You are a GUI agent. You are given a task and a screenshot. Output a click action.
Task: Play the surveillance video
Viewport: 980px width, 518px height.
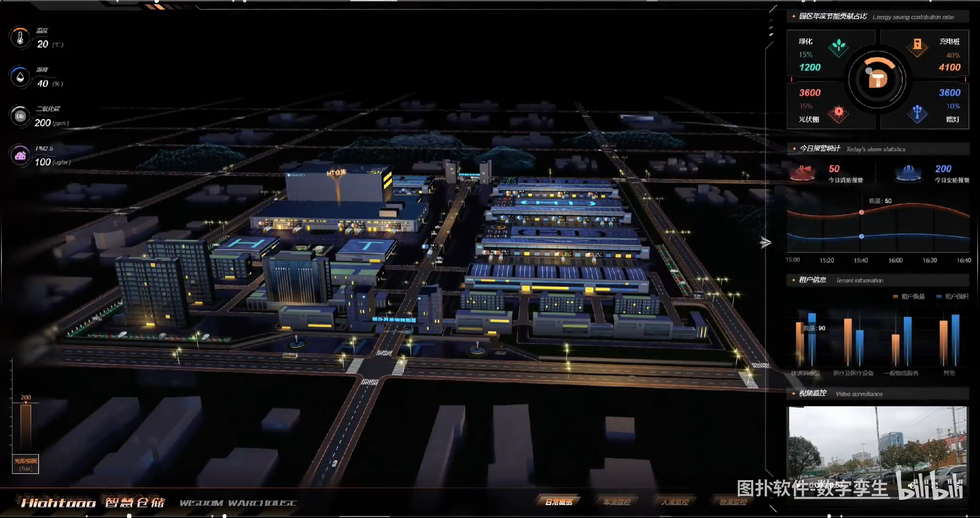click(x=799, y=485)
